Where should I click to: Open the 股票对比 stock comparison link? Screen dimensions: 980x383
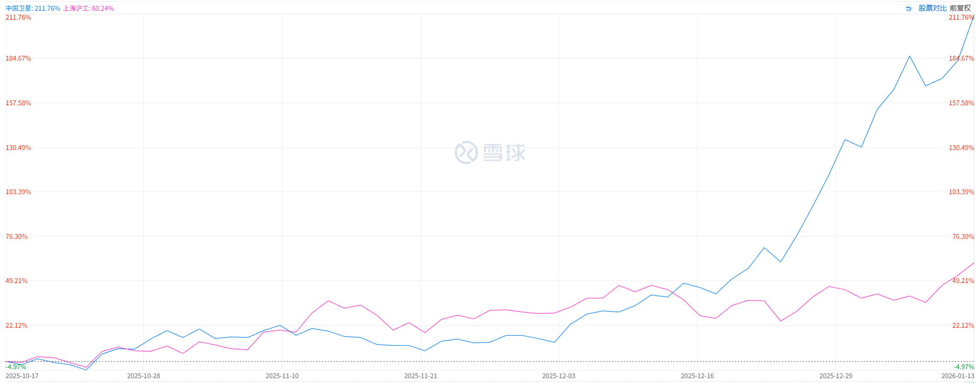pos(932,8)
